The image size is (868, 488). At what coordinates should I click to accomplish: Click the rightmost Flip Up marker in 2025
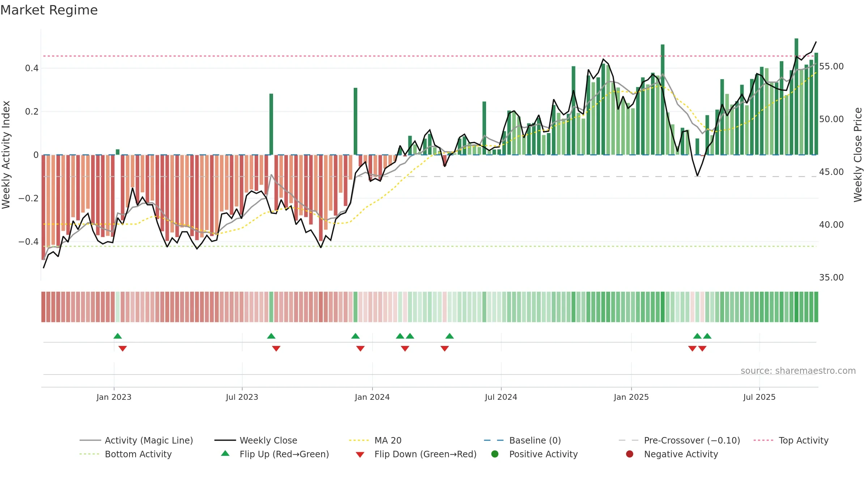[707, 336]
